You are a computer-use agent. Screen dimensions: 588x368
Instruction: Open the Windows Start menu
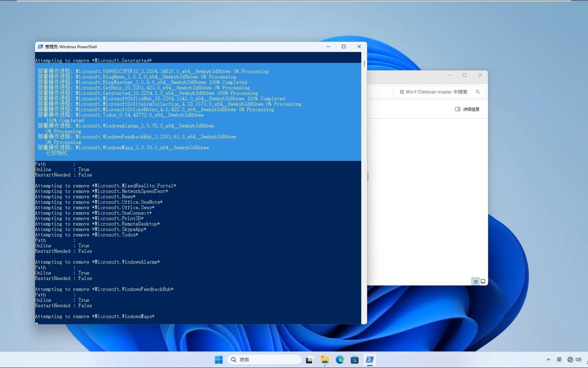tap(218, 359)
